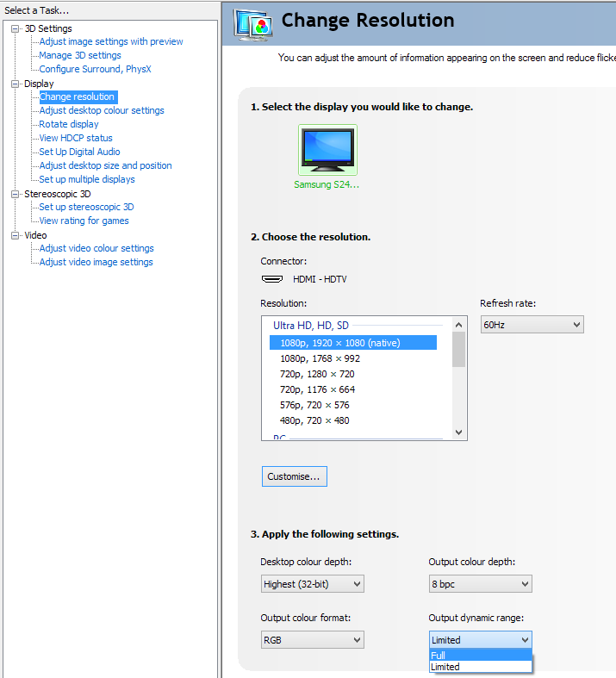Open View rating for games
The width and height of the screenshot is (616, 678).
click(84, 221)
